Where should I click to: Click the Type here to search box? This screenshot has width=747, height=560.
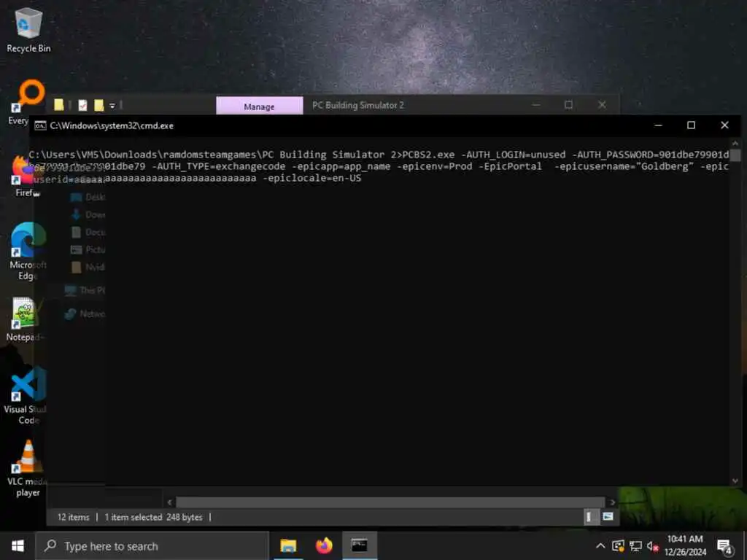(152, 545)
